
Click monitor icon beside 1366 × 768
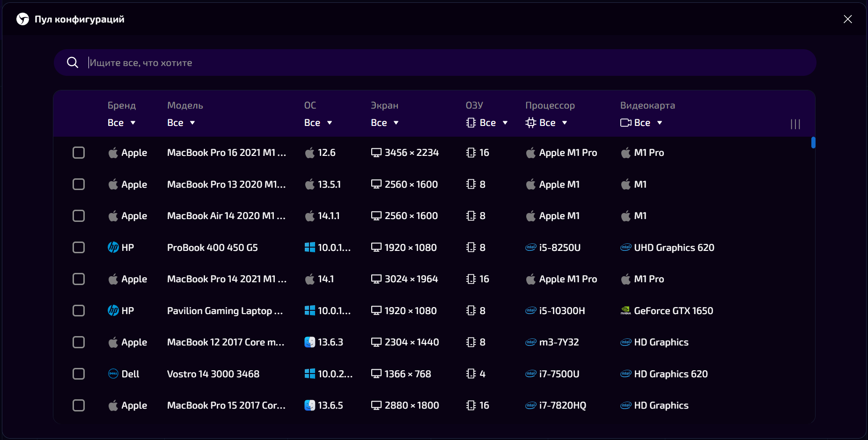(376, 374)
